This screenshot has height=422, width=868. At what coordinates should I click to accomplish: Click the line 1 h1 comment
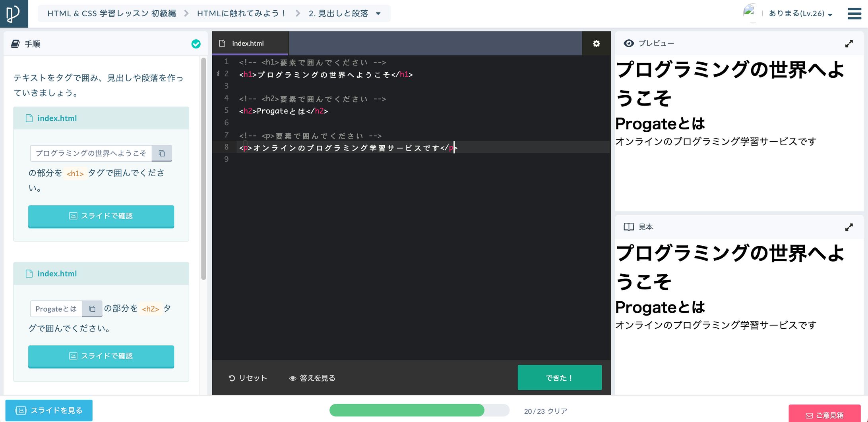(312, 62)
